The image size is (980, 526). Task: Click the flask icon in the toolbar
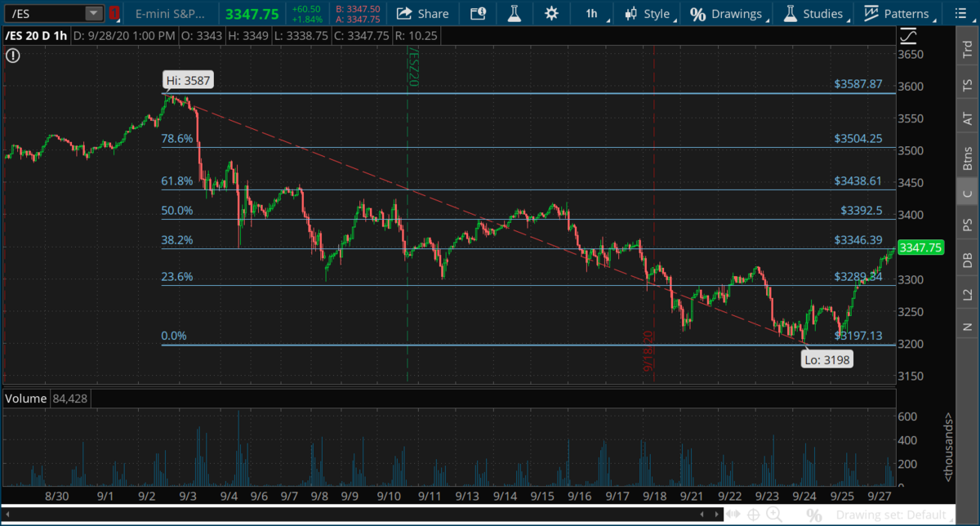pyautogui.click(x=514, y=14)
